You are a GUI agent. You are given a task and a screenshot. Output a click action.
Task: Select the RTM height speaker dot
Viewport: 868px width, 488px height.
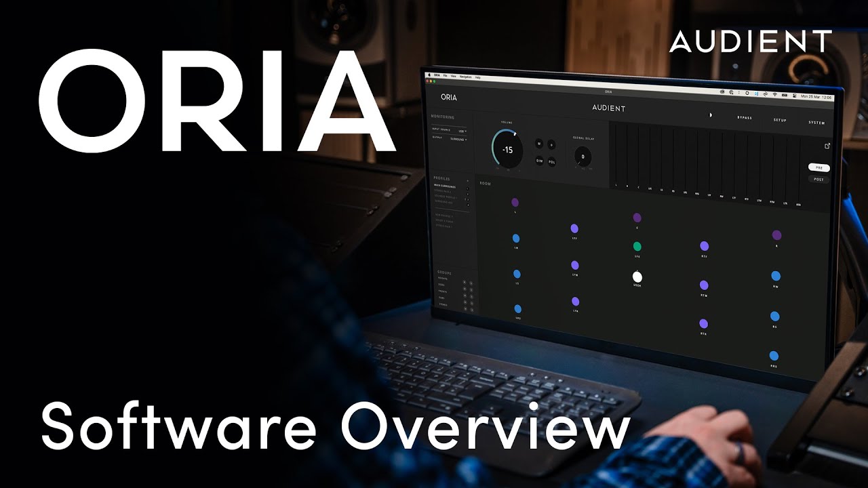pyautogui.click(x=704, y=285)
